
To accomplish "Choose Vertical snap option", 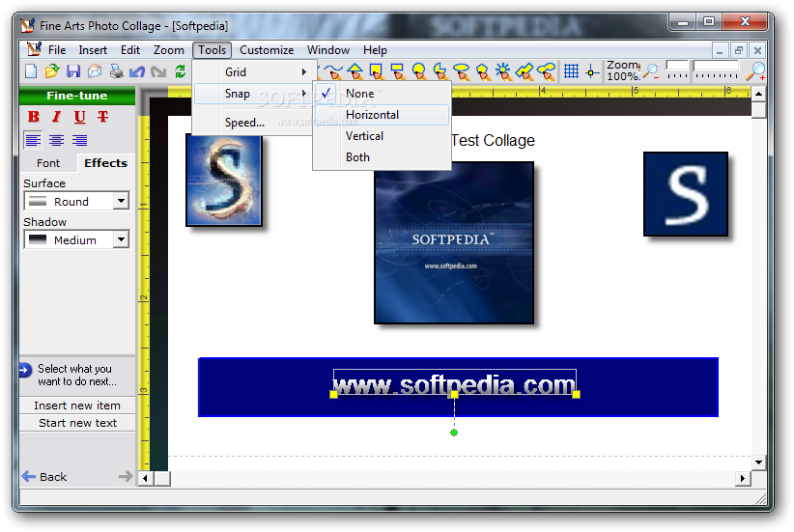I will coord(382,136).
